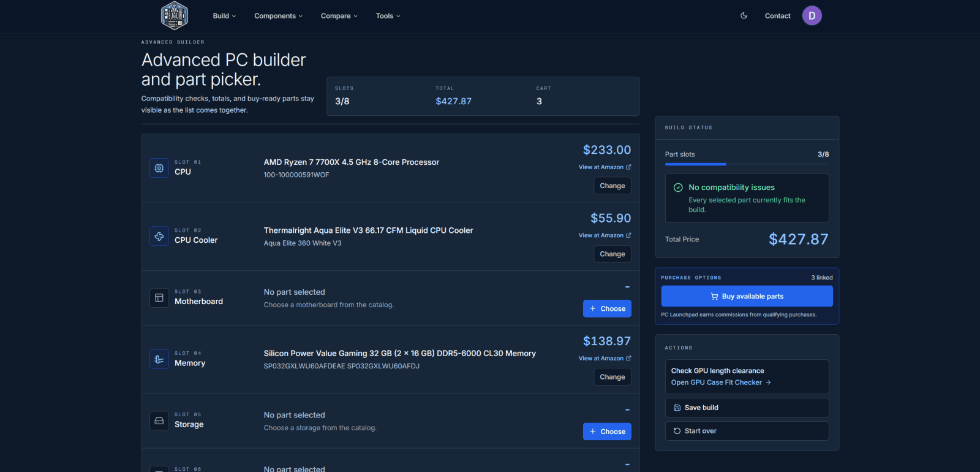Click the $427.87 total in Build Status
Image resolution: width=980 pixels, height=472 pixels.
799,239
